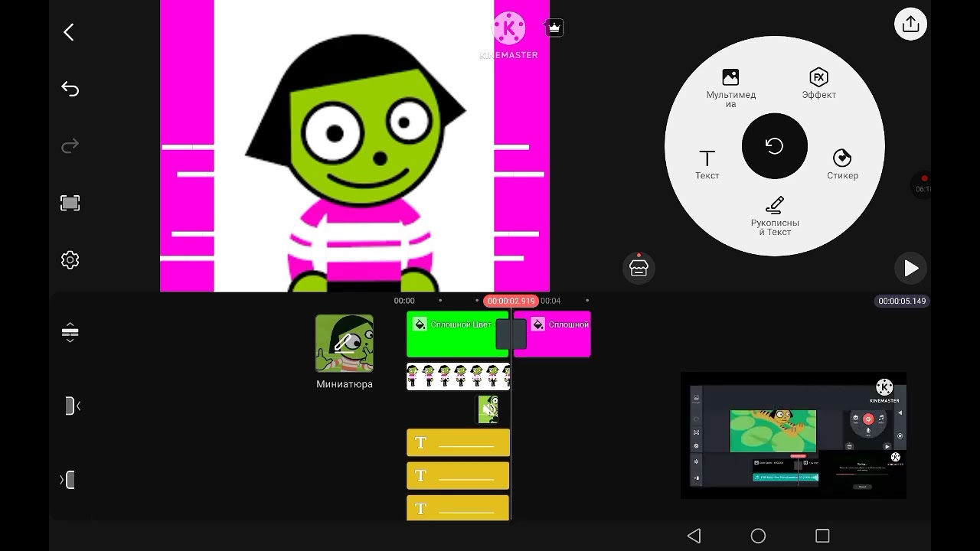Select the character sprite strip layer
The height and width of the screenshot is (551, 980).
(x=458, y=377)
